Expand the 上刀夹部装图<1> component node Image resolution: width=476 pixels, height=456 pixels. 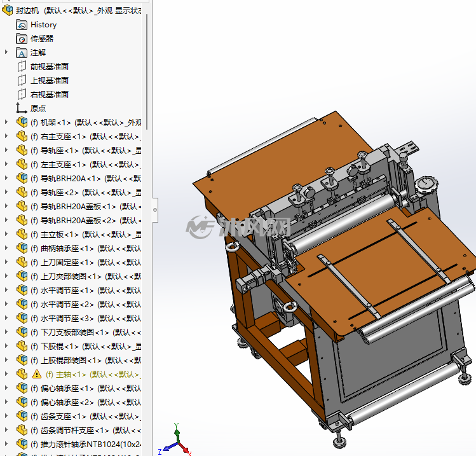pyautogui.click(x=6, y=276)
